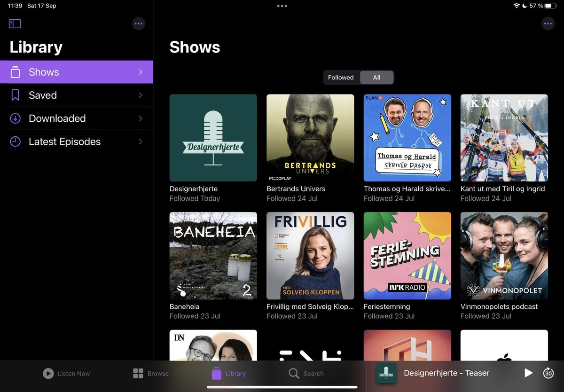Open the Shows library section
This screenshot has width=564, height=392.
(x=76, y=72)
